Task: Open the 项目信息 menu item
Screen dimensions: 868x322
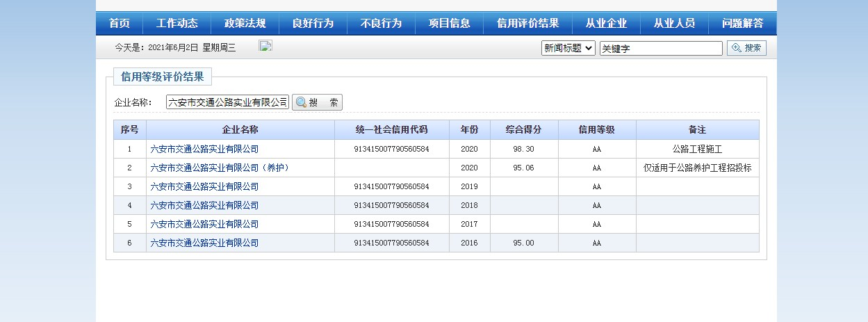Action: (x=449, y=24)
